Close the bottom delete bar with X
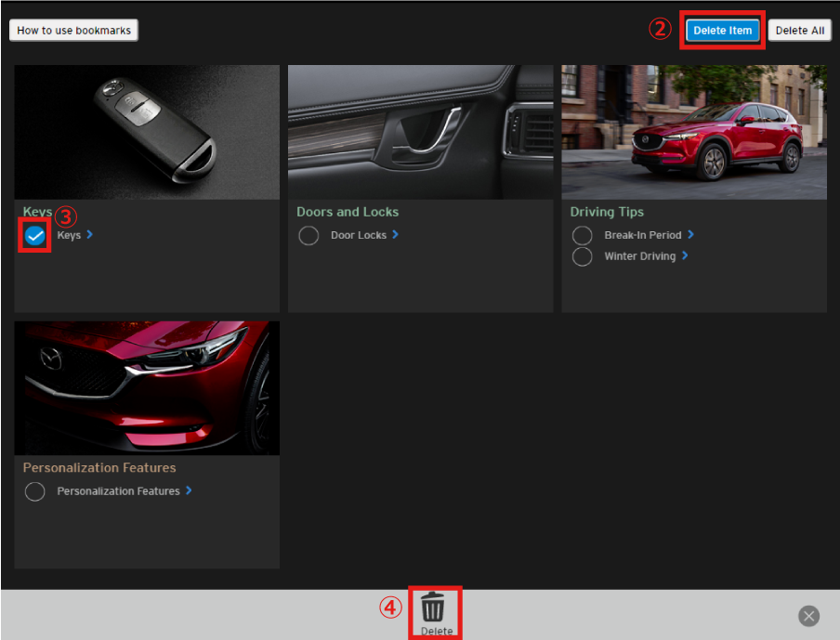 808,616
